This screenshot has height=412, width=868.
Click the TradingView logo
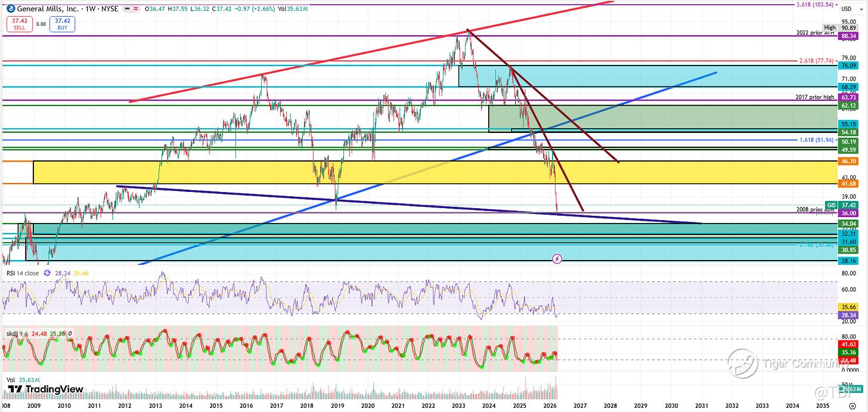pyautogui.click(x=45, y=389)
